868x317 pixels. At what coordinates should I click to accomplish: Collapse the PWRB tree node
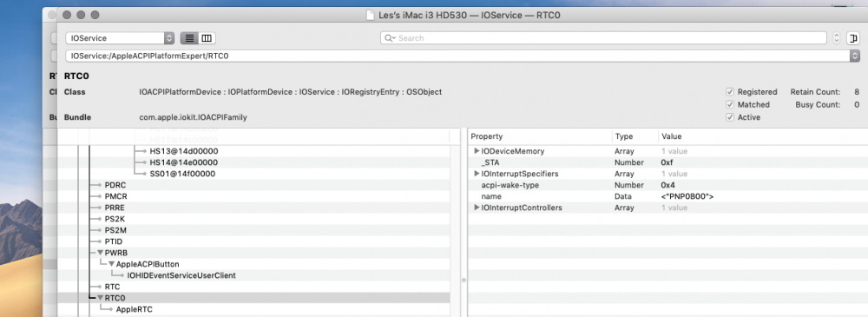click(x=100, y=253)
